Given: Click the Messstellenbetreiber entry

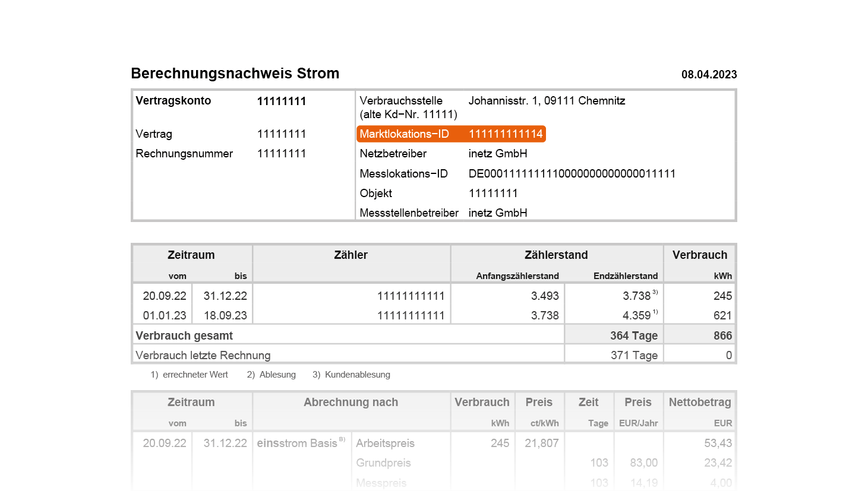Looking at the screenshot, I should click(499, 213).
